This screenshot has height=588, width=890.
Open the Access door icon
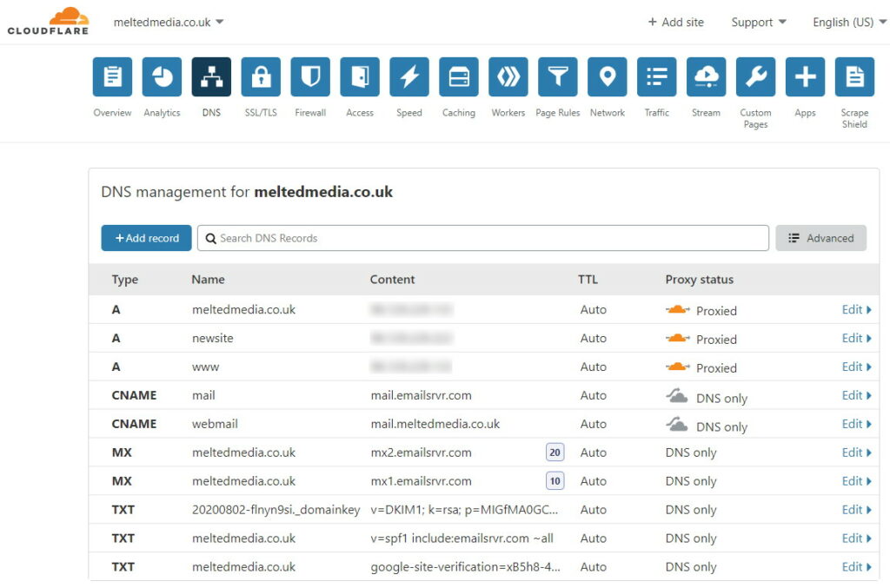click(360, 76)
